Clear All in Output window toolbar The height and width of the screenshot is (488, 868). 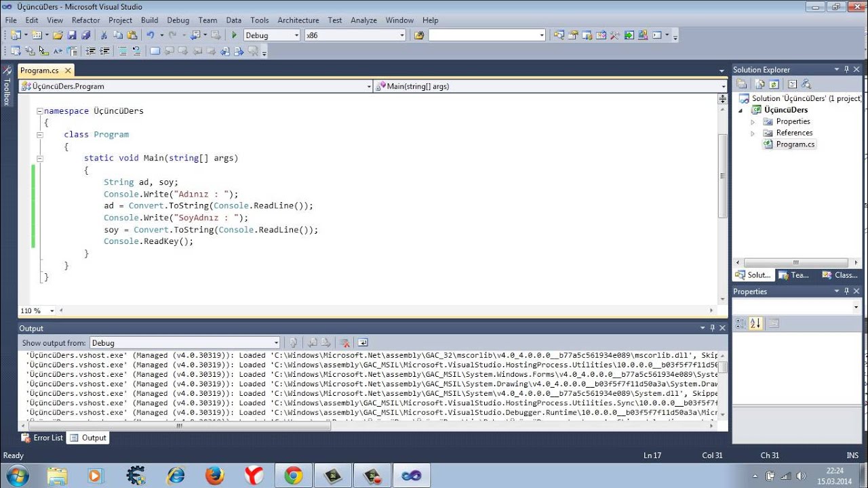(344, 343)
